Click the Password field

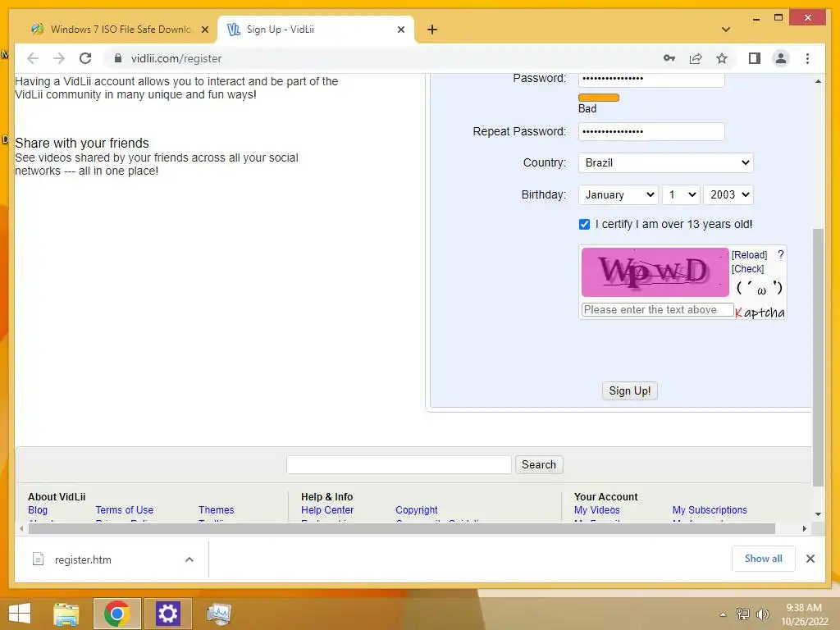pos(651,78)
